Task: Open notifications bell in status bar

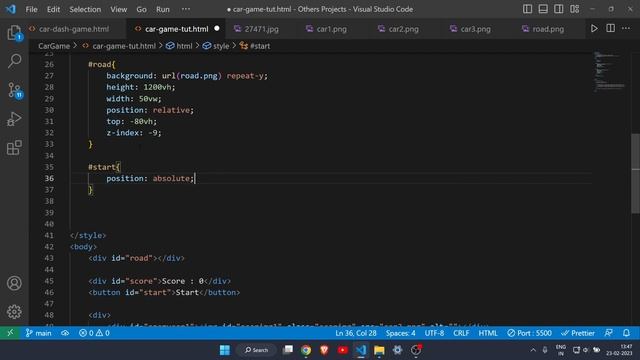Action: (x=627, y=333)
